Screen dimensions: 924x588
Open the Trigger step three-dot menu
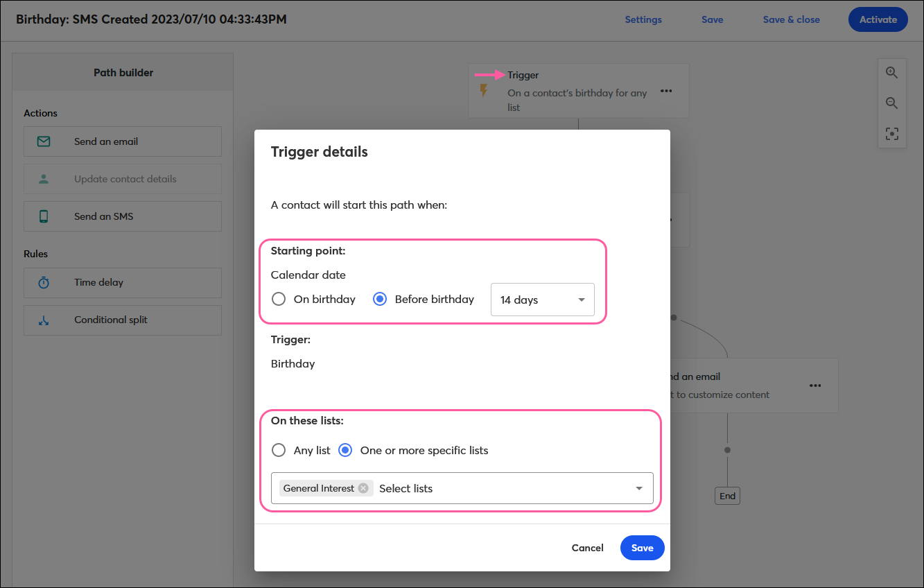tap(666, 91)
